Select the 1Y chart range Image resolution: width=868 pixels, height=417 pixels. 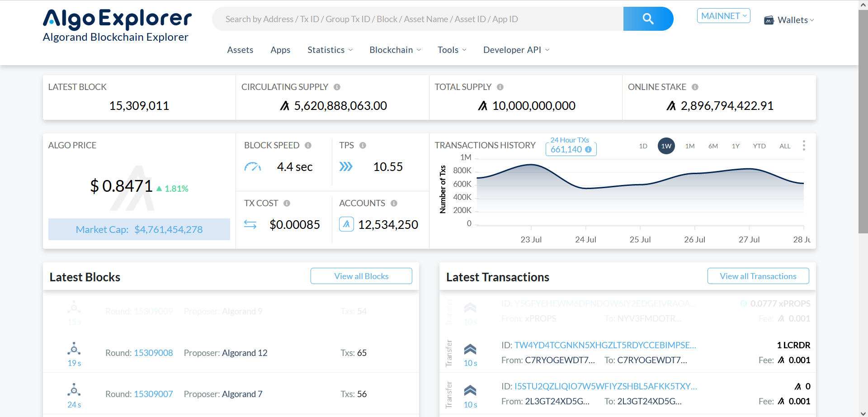pyautogui.click(x=736, y=146)
